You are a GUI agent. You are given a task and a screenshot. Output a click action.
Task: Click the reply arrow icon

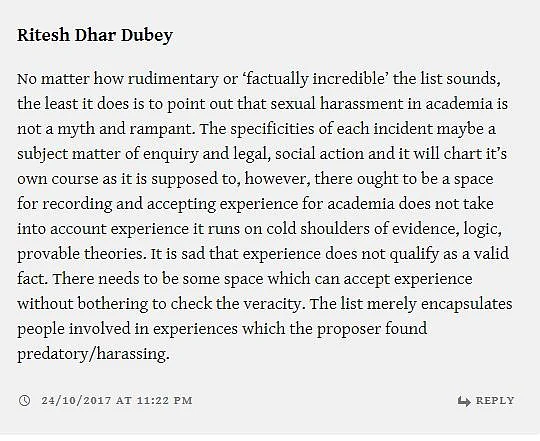(464, 401)
